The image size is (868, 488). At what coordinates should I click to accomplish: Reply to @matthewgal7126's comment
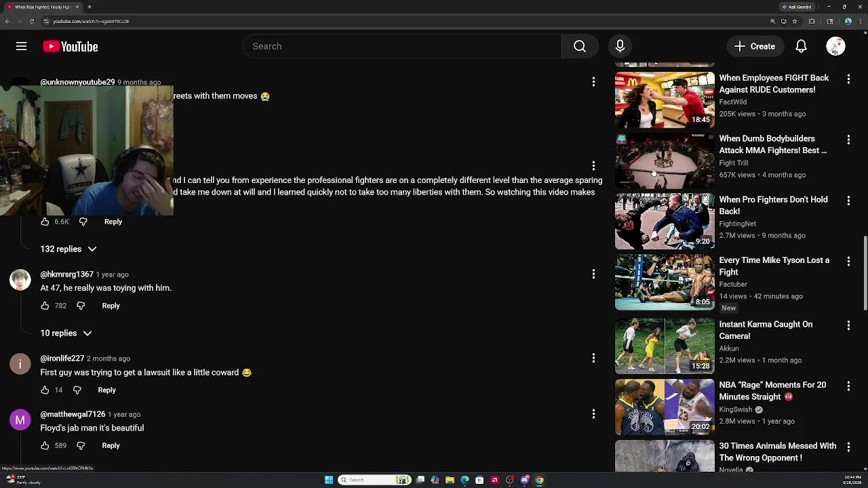click(x=111, y=445)
